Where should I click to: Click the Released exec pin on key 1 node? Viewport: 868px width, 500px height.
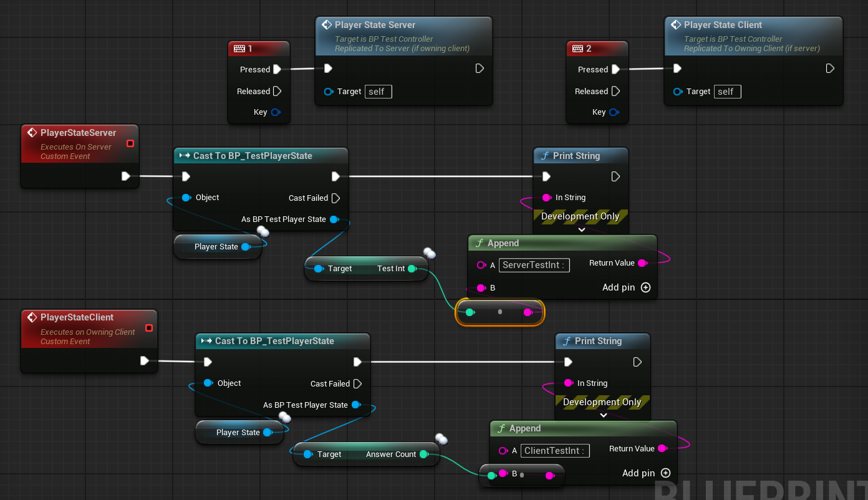[x=277, y=91]
